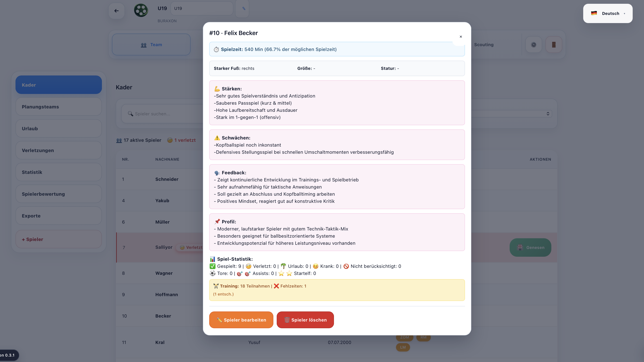The image size is (644, 362).
Task: Click the AKTIONEN column header
Action: coord(540,159)
